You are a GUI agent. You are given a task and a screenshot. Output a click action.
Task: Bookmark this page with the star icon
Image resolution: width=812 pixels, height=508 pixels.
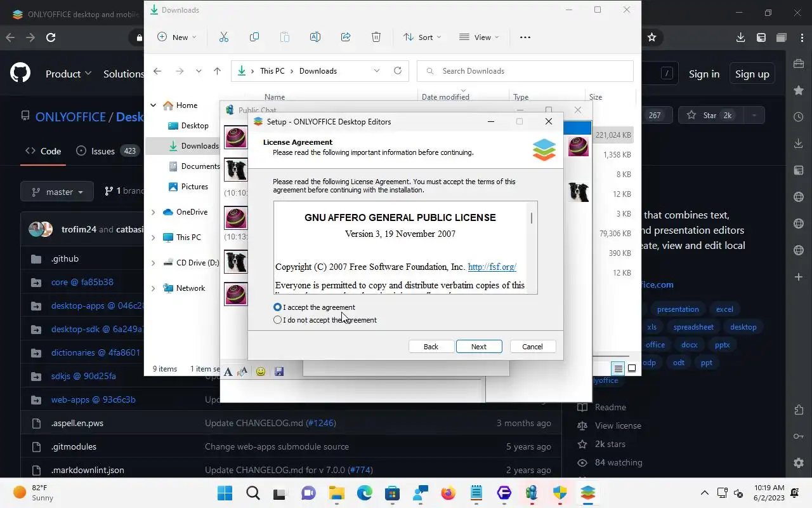[652, 37]
